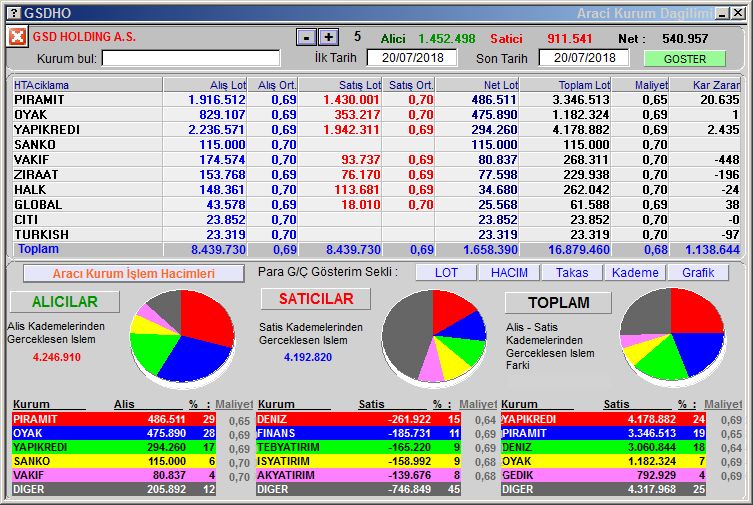The height and width of the screenshot is (505, 753).
Task: Sort by Toplam Lot column header
Action: [x=565, y=85]
